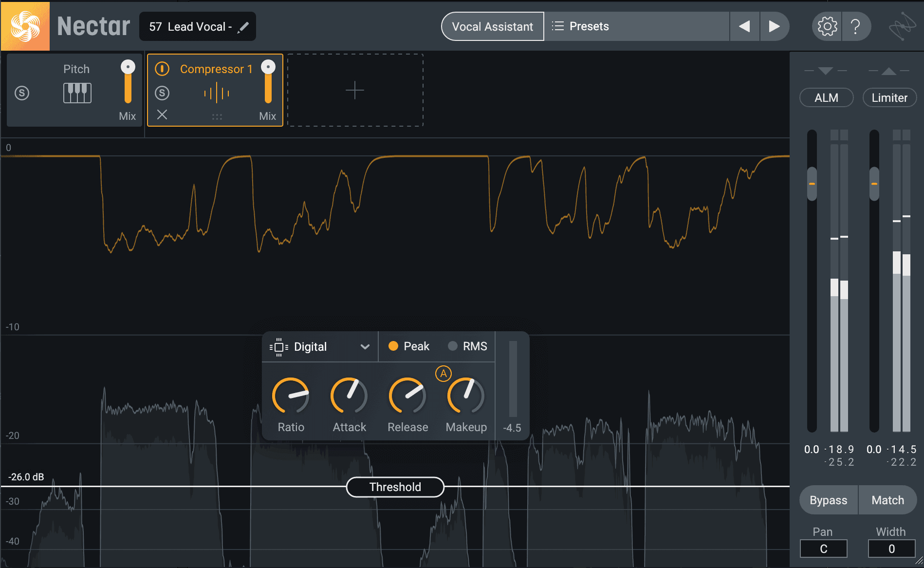This screenshot has height=568, width=924.
Task: Select RMS detection mode
Action: [x=467, y=346]
